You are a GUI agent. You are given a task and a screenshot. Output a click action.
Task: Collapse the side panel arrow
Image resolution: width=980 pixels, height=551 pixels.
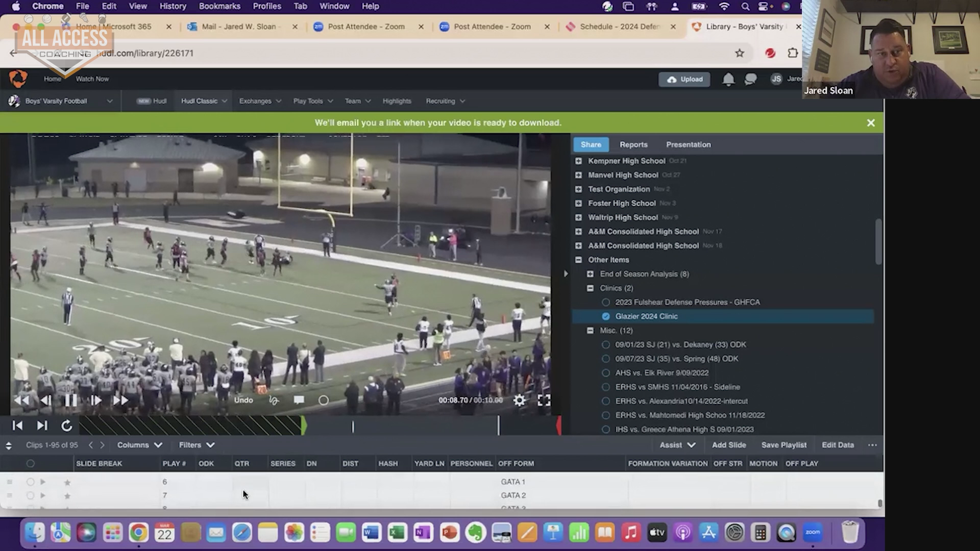[x=566, y=274]
